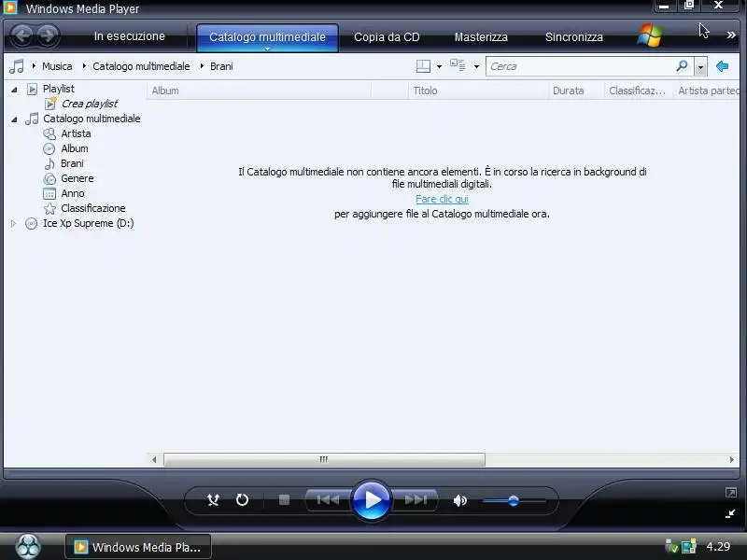
Task: Focus the Cerca search field
Action: click(581, 66)
